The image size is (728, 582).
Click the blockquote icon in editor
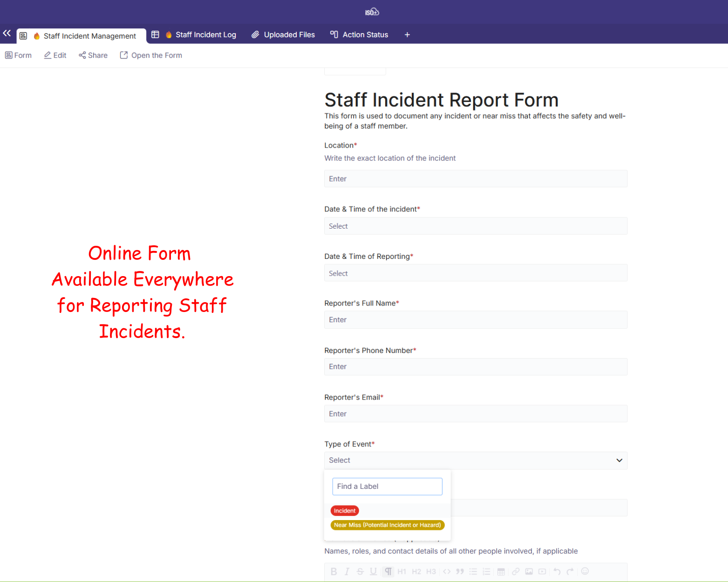(460, 571)
